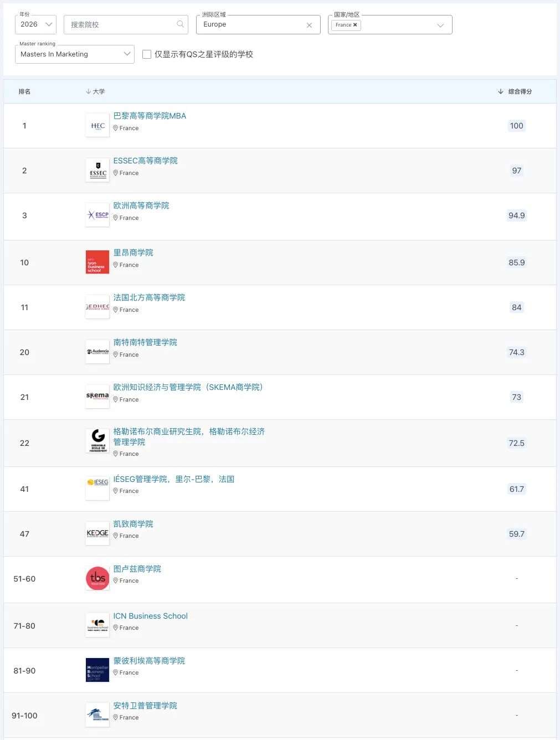Click the HEC logo for 巴黎高等商学院MBA
This screenshot has height=740, width=560.
click(x=97, y=125)
